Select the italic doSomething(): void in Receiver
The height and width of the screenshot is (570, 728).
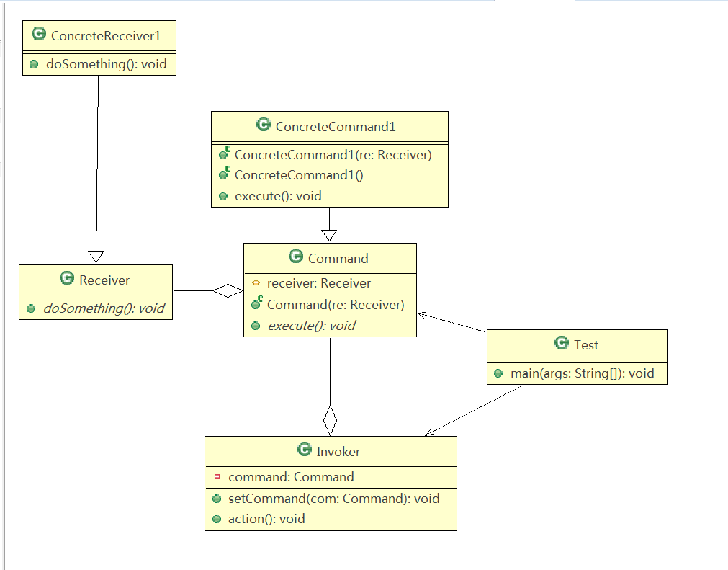coord(104,308)
